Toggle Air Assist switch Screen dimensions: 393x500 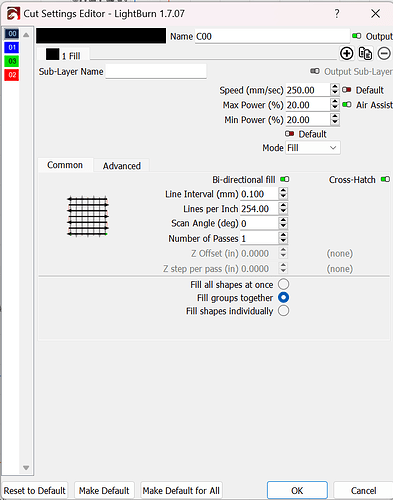pos(347,105)
